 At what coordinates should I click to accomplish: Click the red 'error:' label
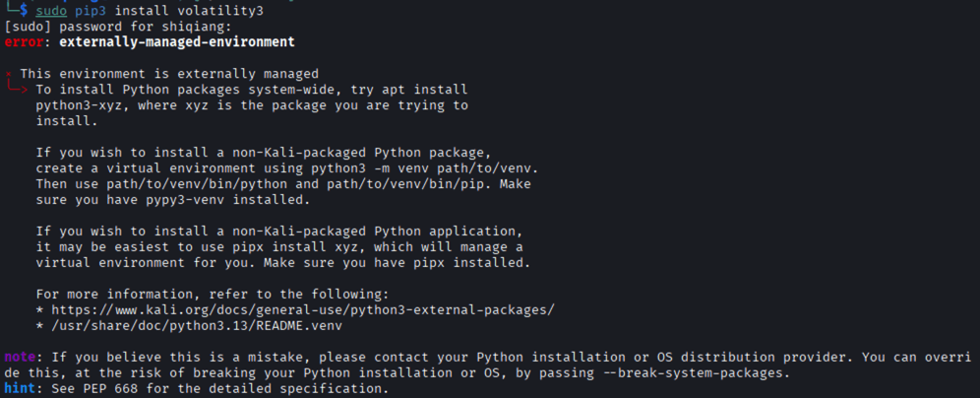tap(28, 43)
